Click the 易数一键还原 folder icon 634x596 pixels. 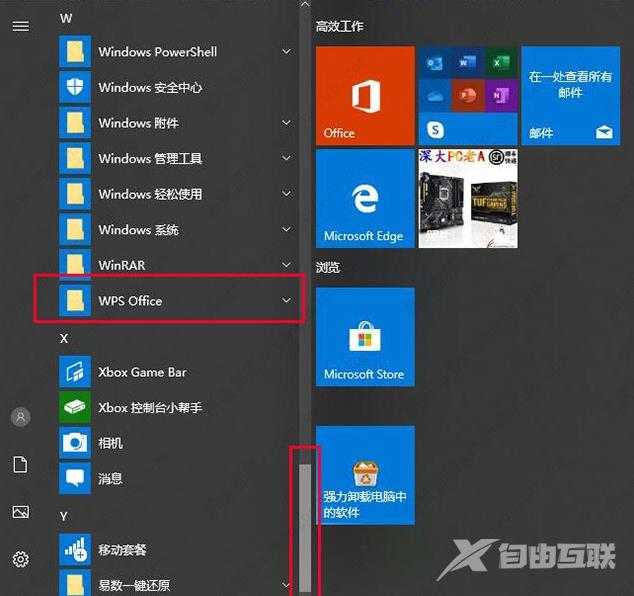[75, 583]
